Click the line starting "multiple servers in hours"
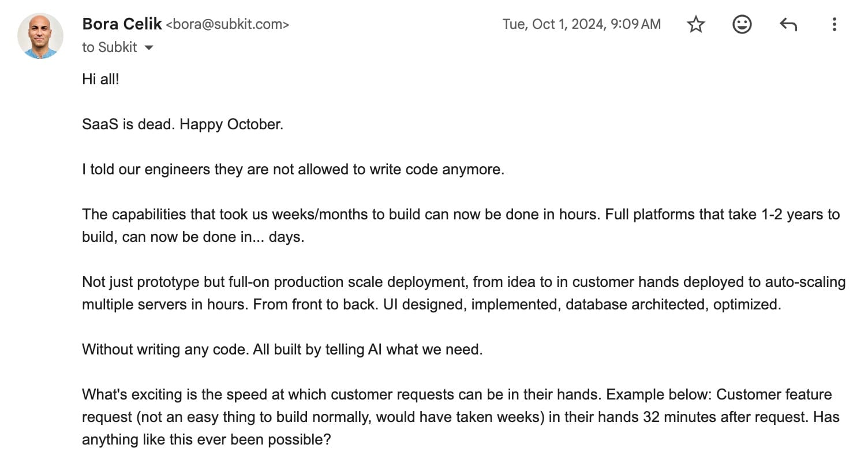 coord(431,305)
